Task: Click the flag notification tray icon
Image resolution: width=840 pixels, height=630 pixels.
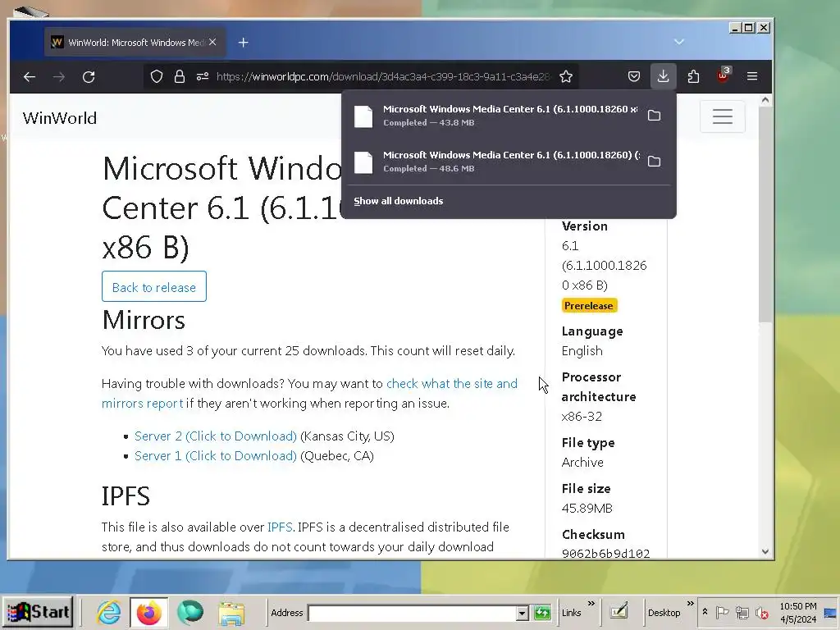Action: (x=722, y=612)
